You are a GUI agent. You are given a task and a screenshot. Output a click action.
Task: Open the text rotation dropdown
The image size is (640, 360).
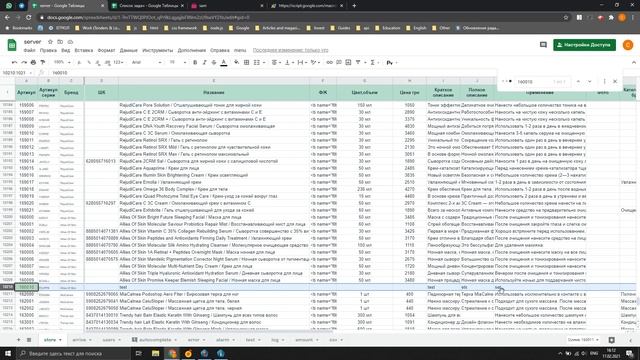pyautogui.click(x=315, y=62)
